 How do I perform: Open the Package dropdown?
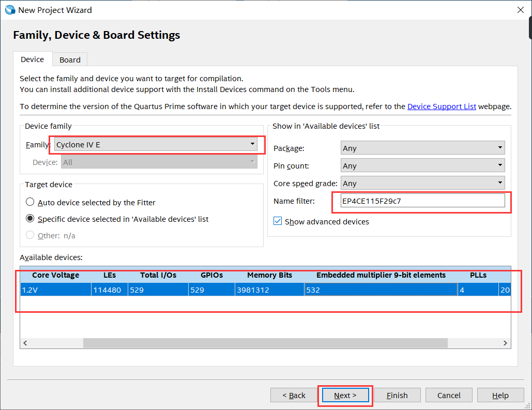pos(423,148)
